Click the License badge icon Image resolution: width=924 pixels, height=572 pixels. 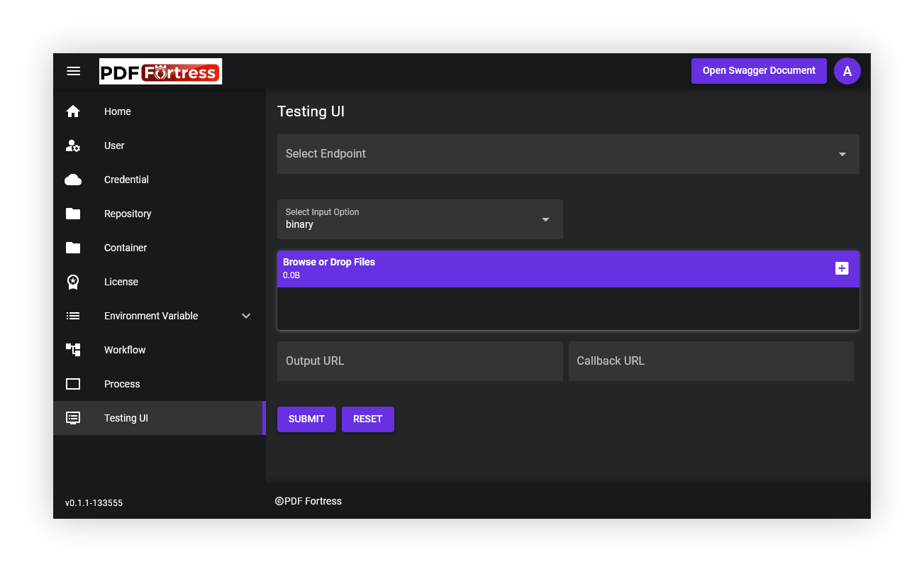tap(73, 282)
